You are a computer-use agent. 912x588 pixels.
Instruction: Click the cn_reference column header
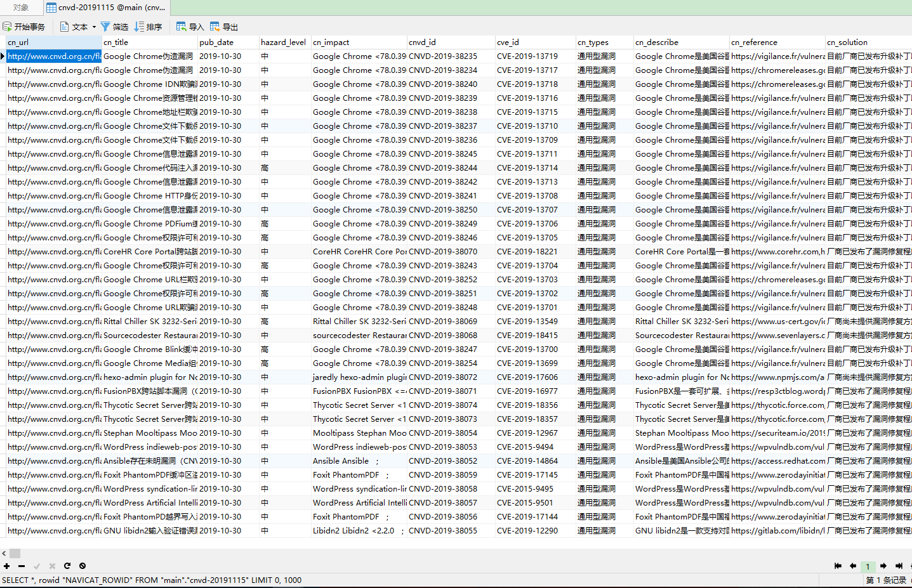pos(777,42)
